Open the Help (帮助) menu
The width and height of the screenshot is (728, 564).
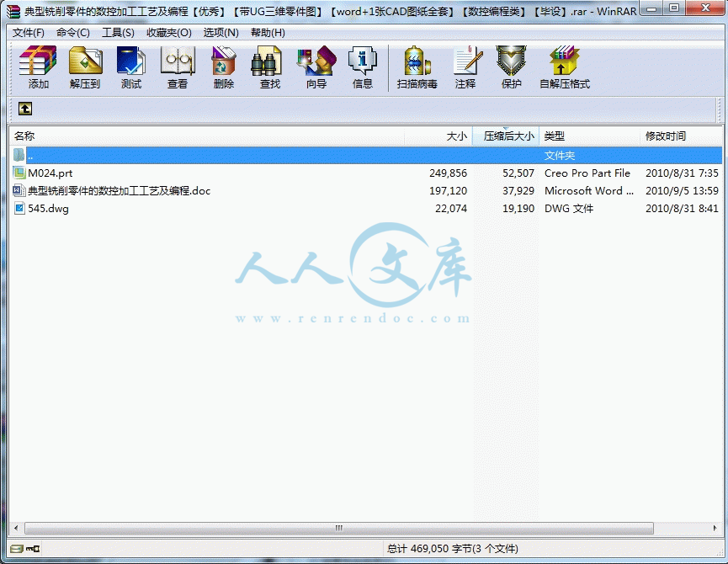[x=268, y=33]
